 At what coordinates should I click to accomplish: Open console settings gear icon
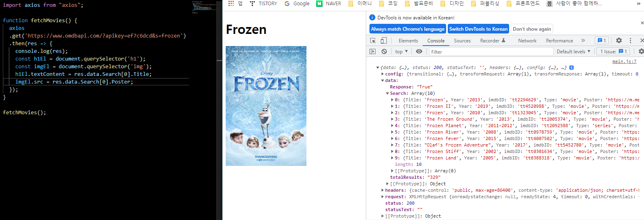click(x=641, y=51)
